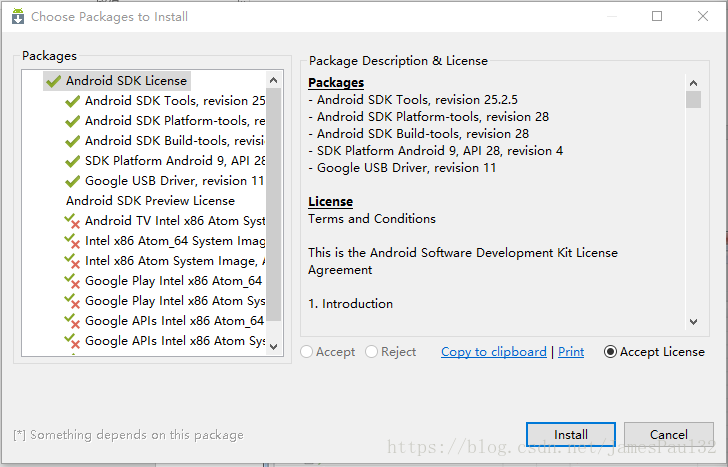This screenshot has height=467, width=728.
Task: Select the Accept radio button
Action: (306, 352)
